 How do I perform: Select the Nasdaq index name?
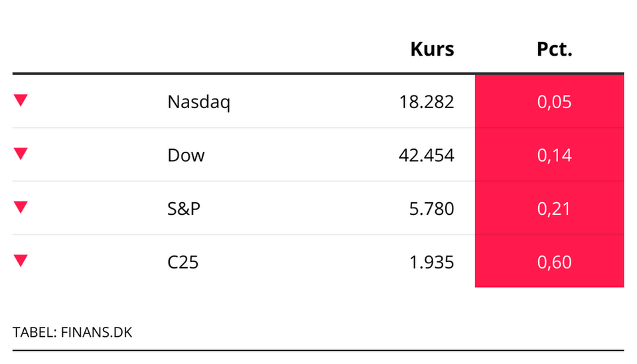coord(198,102)
